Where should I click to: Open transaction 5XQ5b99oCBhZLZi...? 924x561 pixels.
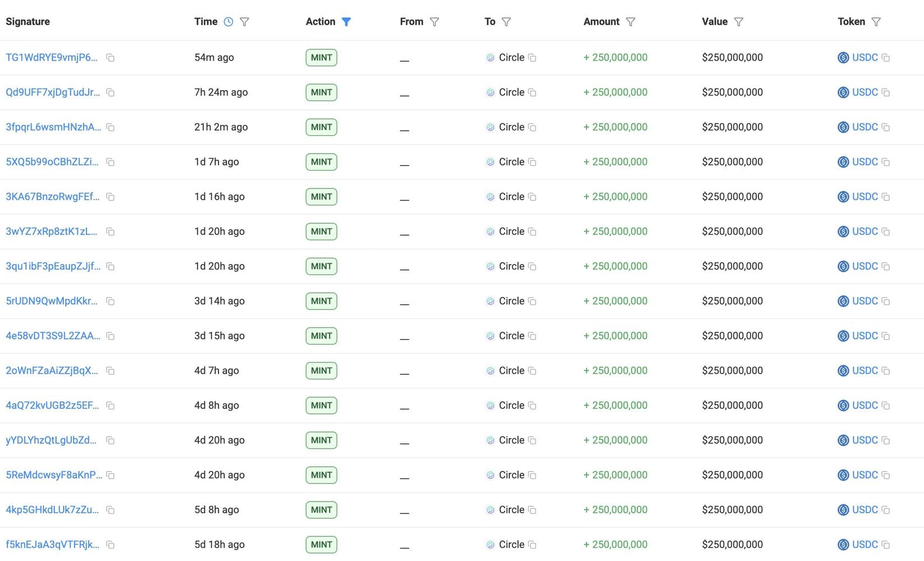coord(52,162)
